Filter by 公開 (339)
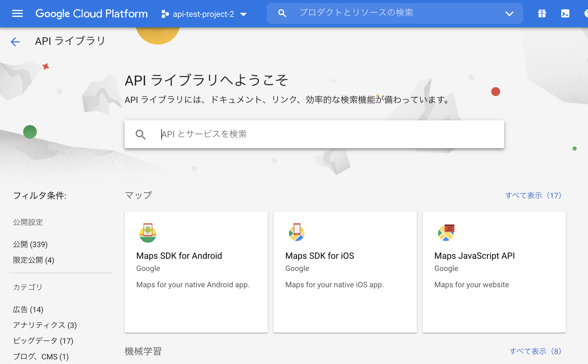Image resolution: width=588 pixels, height=364 pixels. coord(30,244)
